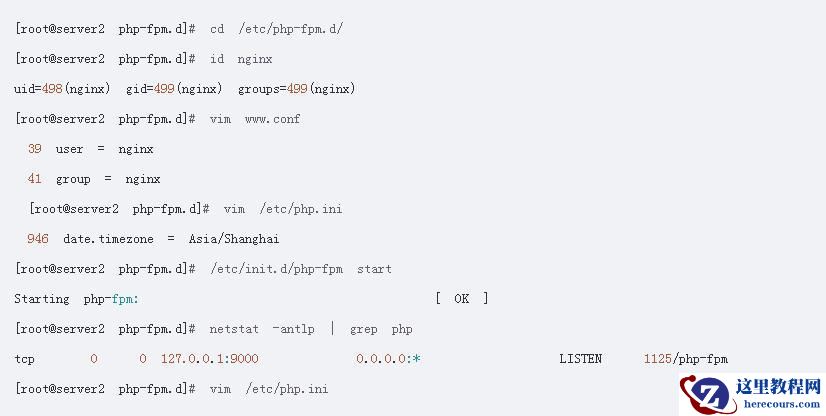Screen dimensions: 826x416
Task: Click line number 39 in the config
Action: pyautogui.click(x=35, y=149)
